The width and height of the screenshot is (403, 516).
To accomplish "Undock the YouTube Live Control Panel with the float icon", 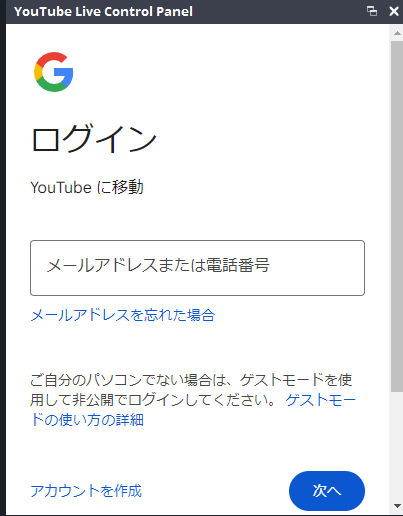I will (x=372, y=11).
